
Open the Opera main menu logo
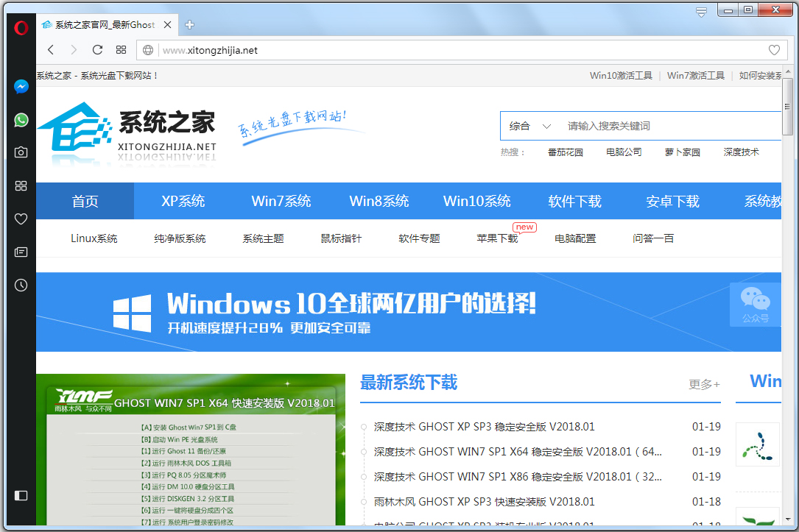pyautogui.click(x=21, y=27)
